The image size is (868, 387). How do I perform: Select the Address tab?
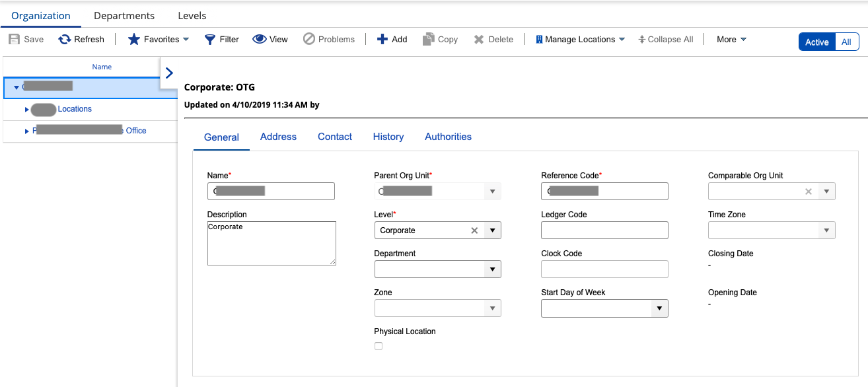[278, 137]
